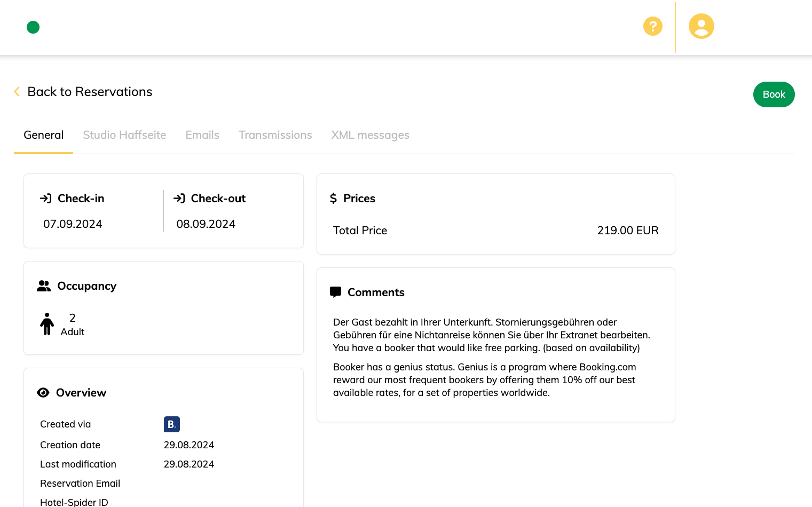
Task: Click the Occupancy people icon
Action: point(44,286)
